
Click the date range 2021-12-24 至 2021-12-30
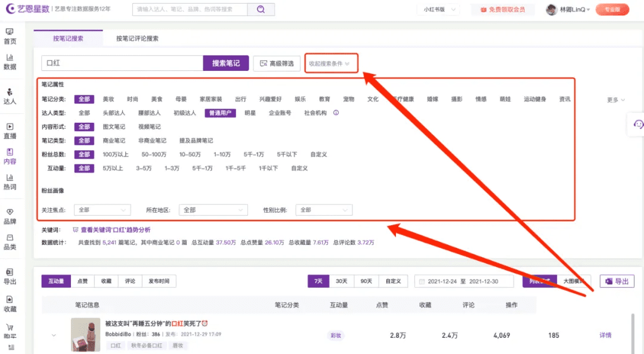point(464,281)
